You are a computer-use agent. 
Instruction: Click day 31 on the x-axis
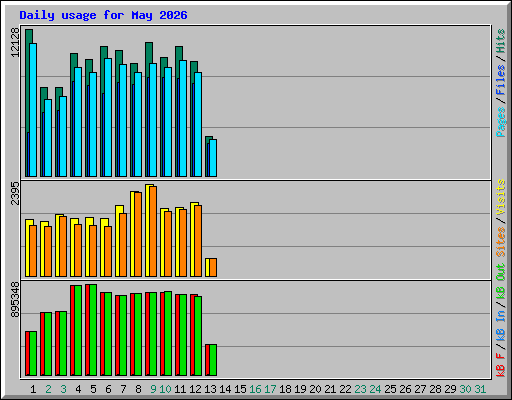[x=480, y=389]
